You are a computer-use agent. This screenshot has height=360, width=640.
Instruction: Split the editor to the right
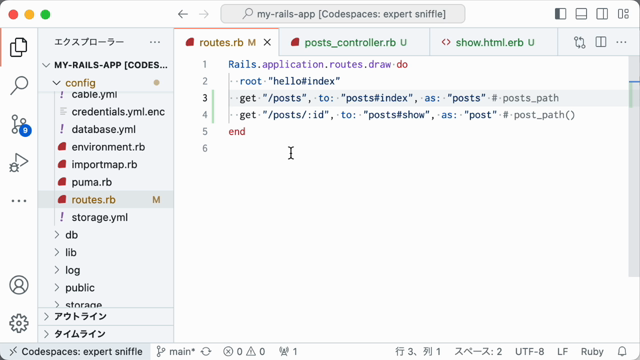(x=601, y=42)
